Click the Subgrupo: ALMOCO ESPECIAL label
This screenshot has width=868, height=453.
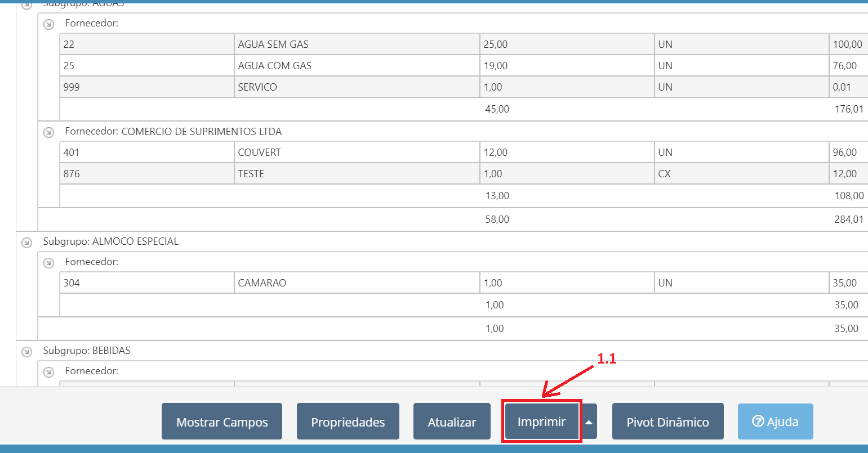110,241
